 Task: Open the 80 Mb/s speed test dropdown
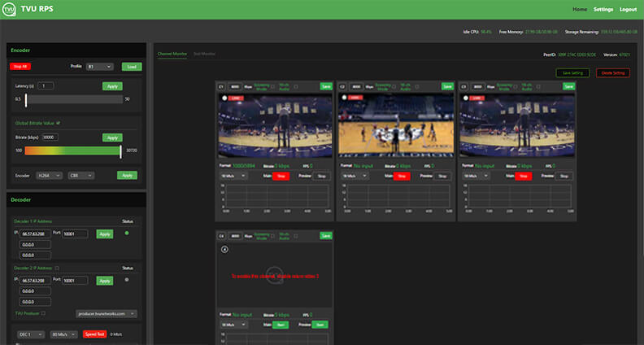[x=63, y=334]
